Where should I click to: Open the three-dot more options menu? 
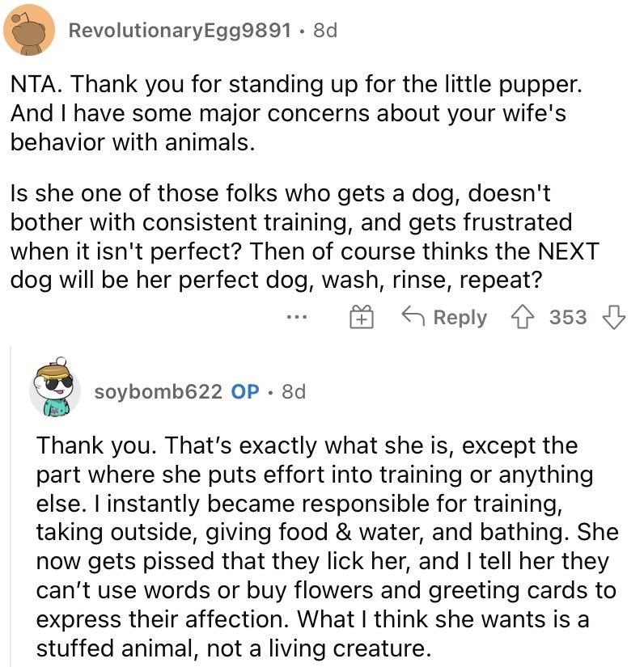[298, 318]
